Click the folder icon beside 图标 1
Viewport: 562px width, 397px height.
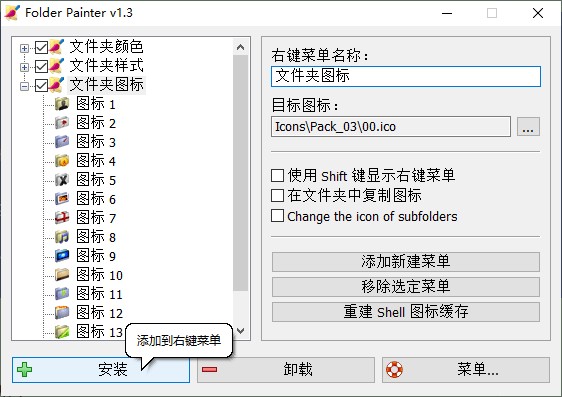coord(62,104)
